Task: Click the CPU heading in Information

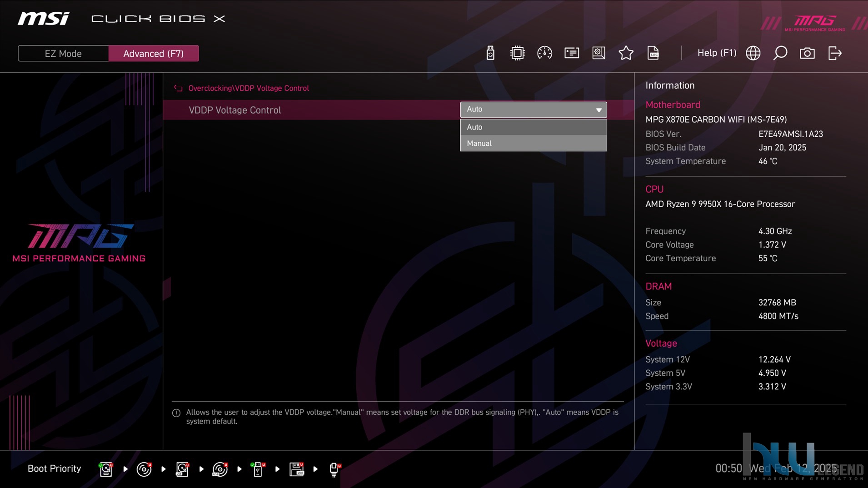Action: click(654, 189)
